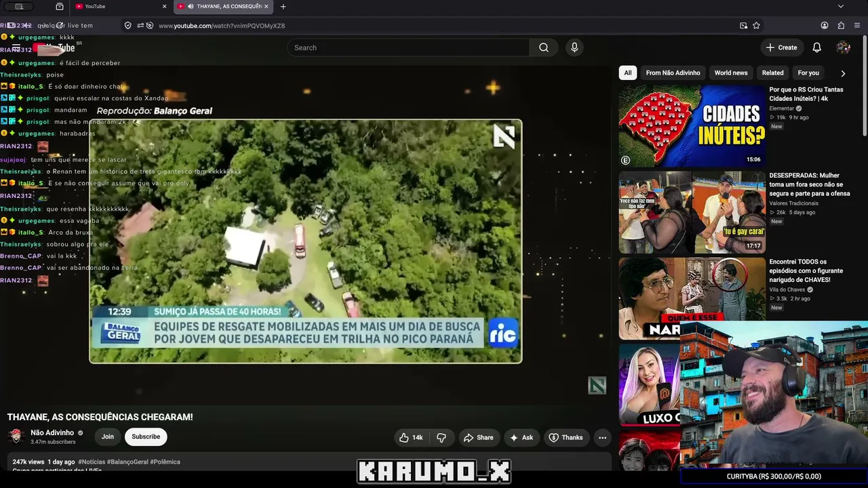Image resolution: width=868 pixels, height=488 pixels.
Task: Switch to the first YouTube tab
Action: coord(115,7)
